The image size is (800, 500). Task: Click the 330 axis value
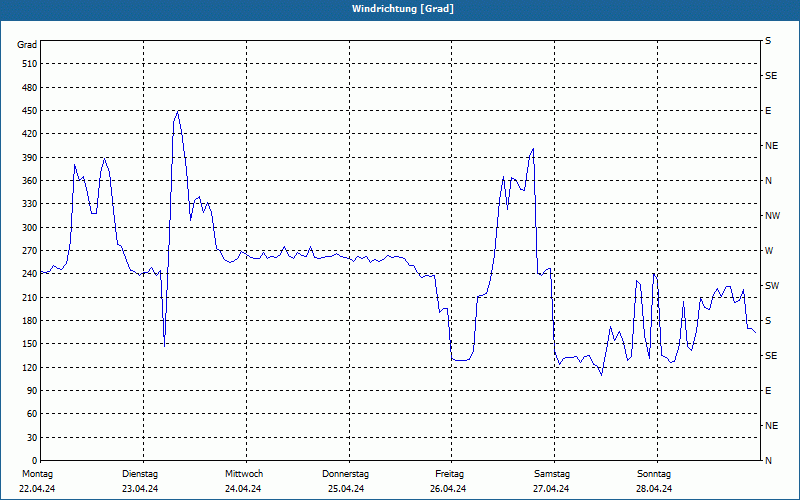point(29,204)
